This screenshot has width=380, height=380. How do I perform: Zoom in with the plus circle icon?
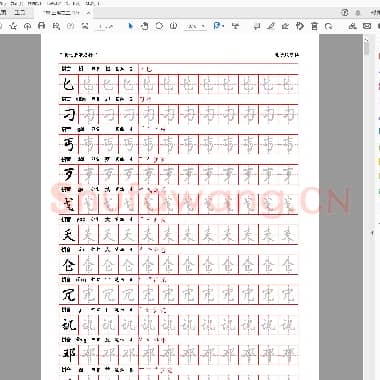173,26
